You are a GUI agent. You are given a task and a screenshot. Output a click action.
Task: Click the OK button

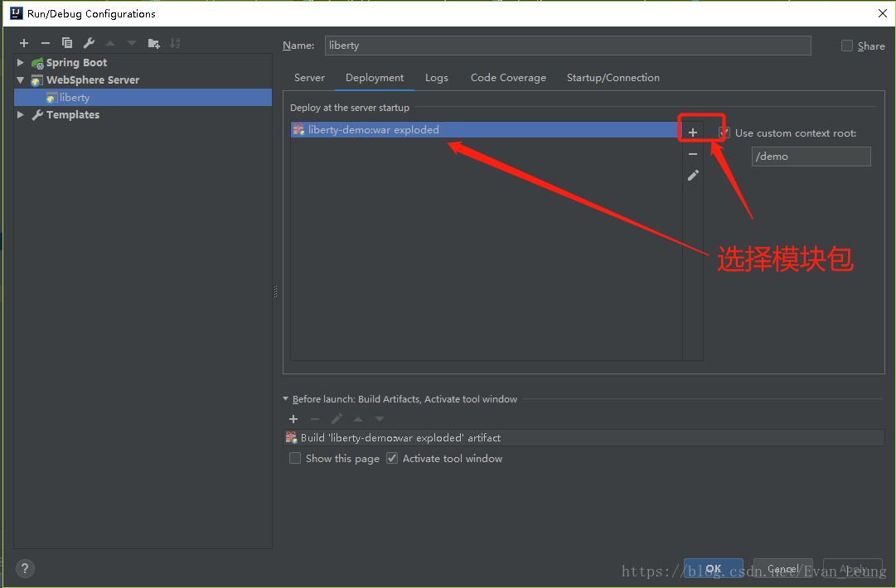coord(713,569)
